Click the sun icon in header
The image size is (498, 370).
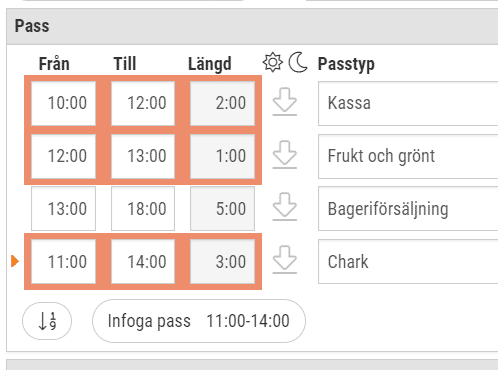pos(273,62)
